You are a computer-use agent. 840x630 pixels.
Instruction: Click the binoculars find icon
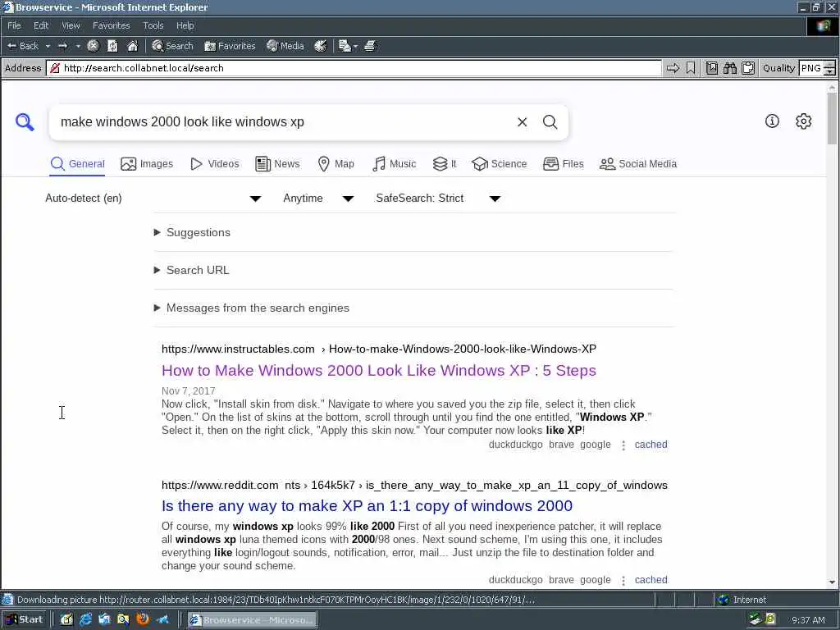[729, 68]
